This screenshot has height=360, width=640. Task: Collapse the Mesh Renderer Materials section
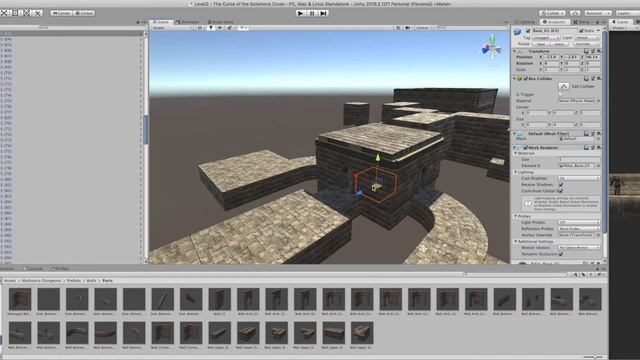point(516,153)
